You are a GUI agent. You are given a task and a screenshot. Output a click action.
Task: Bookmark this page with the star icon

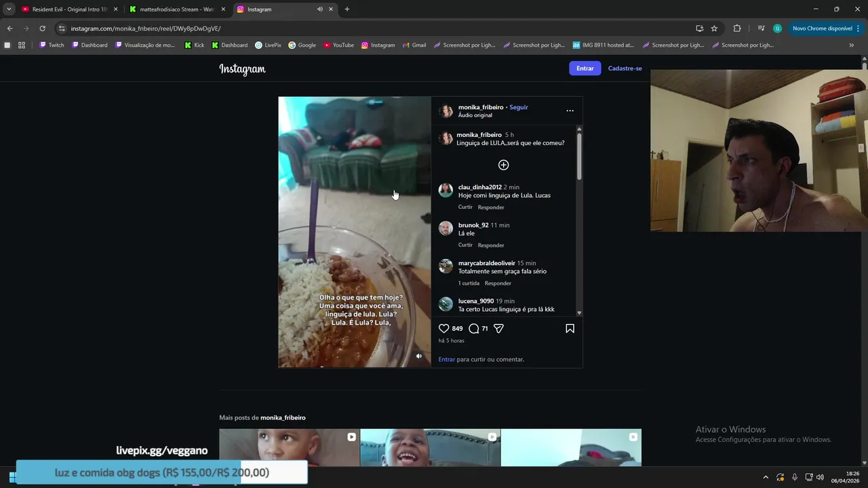click(x=714, y=28)
